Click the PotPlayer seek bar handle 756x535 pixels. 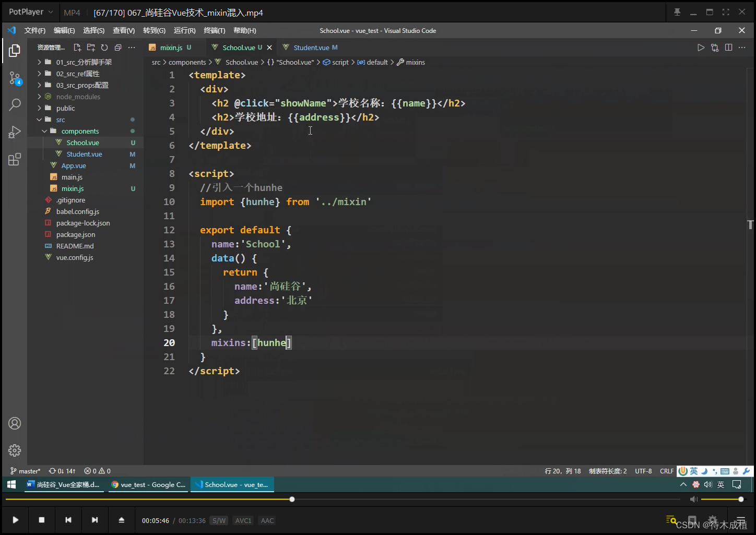click(x=292, y=500)
